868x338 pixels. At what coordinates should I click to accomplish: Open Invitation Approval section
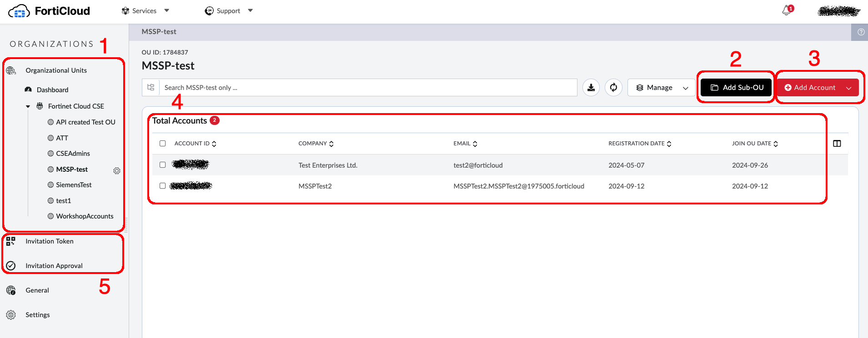coord(54,266)
